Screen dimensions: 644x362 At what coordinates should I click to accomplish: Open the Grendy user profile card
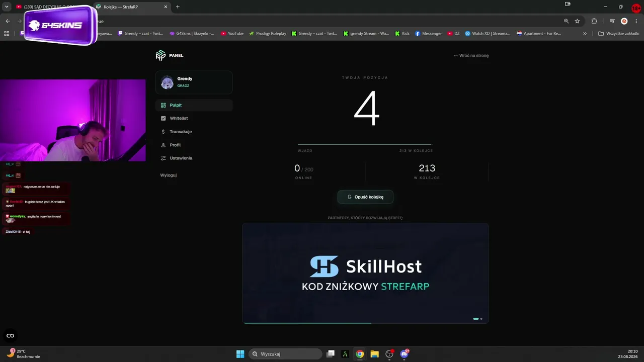(194, 82)
